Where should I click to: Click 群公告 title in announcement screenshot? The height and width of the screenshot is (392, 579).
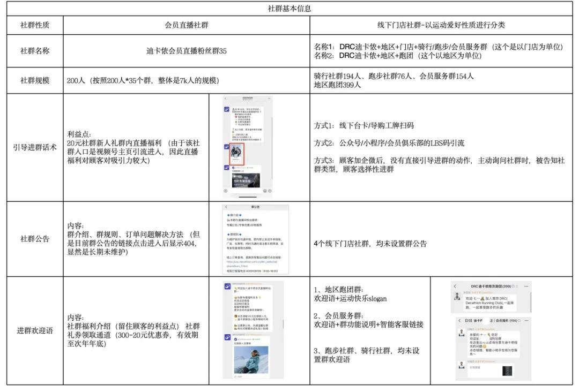click(x=255, y=207)
